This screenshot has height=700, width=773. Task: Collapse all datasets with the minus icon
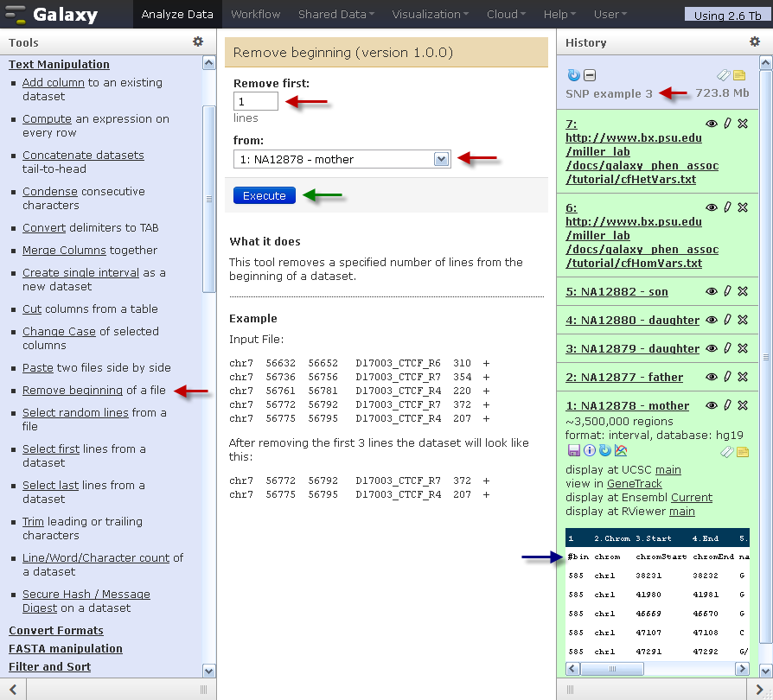590,75
